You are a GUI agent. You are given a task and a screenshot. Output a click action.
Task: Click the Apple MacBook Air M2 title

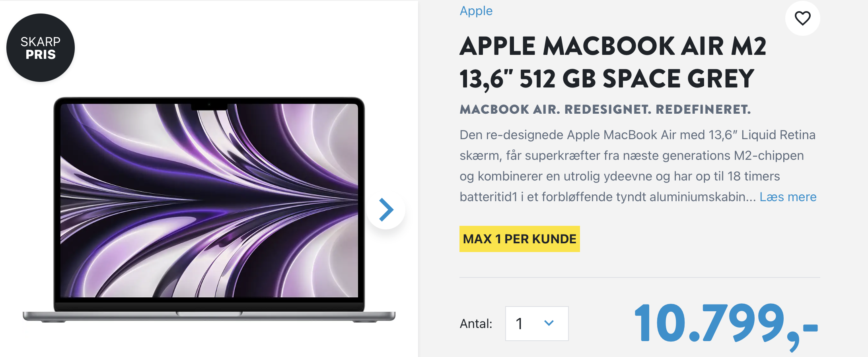613,62
